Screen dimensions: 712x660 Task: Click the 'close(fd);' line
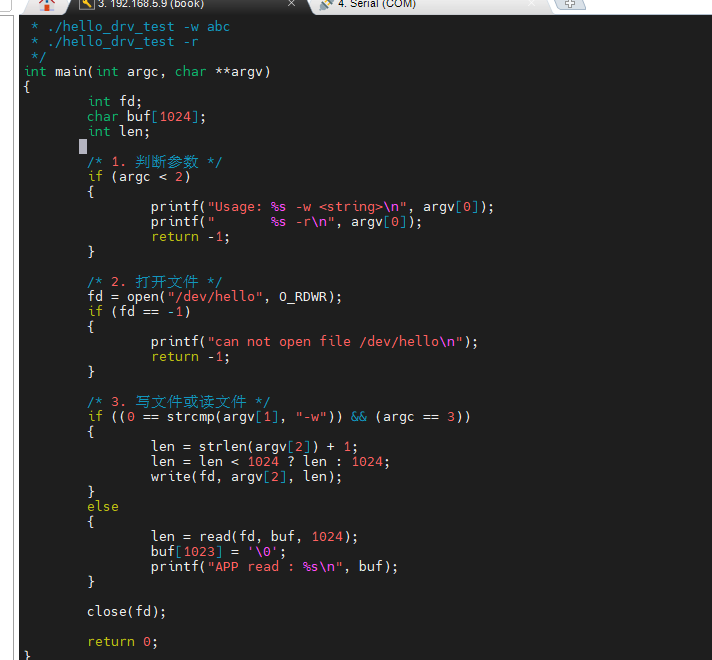(127, 611)
